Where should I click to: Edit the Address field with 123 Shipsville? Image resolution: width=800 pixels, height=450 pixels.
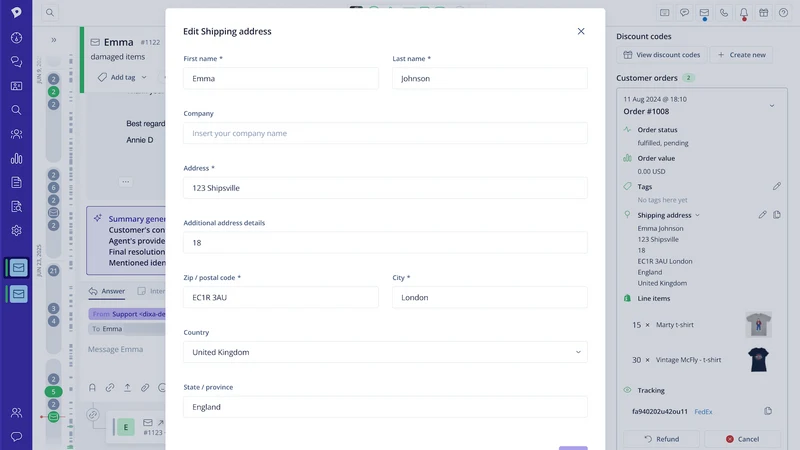tap(385, 188)
